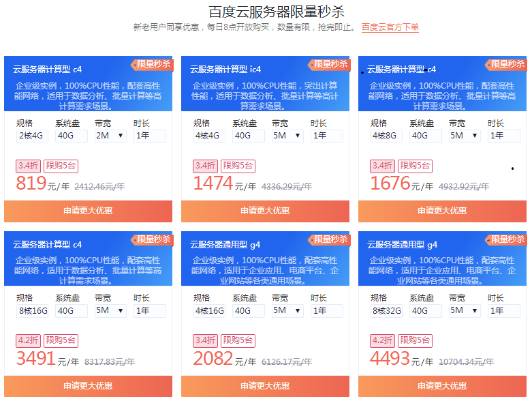Click the 4核16G spec field

(209, 311)
